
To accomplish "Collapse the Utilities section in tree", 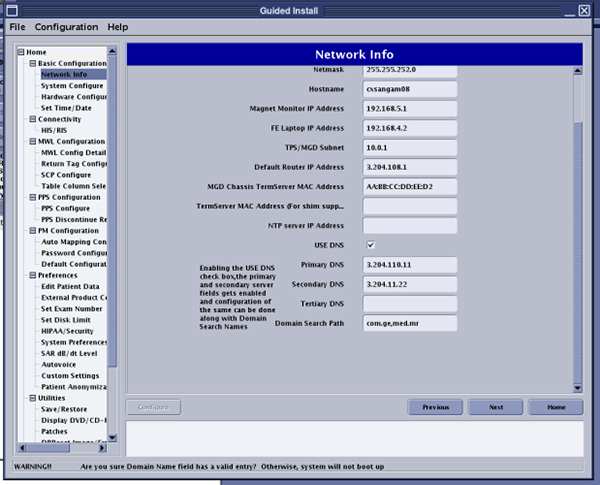I will [31, 398].
